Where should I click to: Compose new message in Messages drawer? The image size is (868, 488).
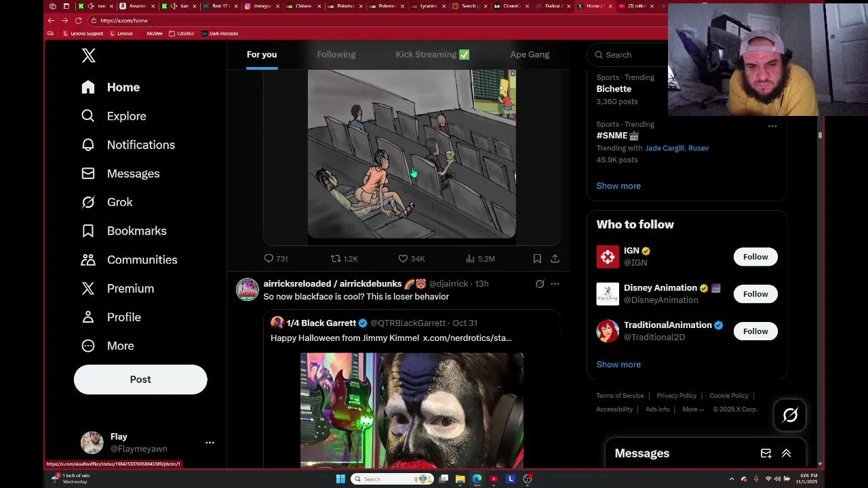coord(766,453)
